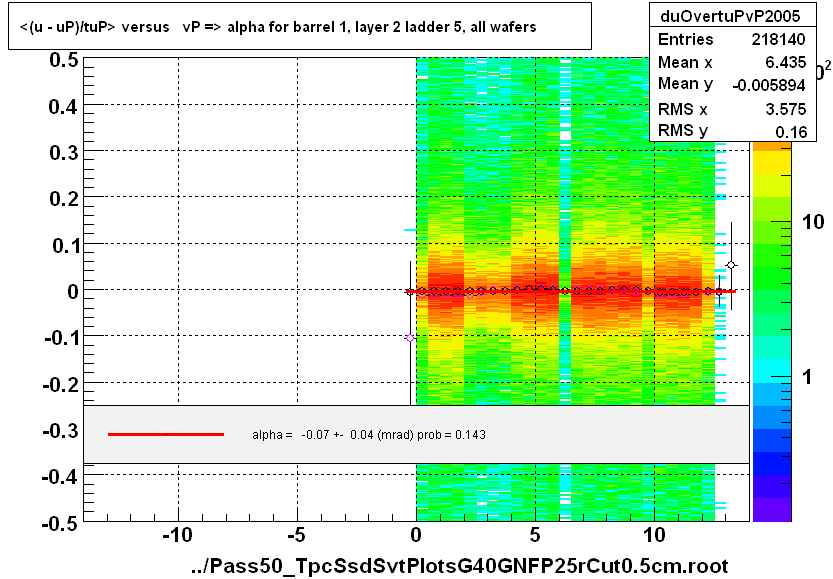Click y-axis label 0.2
This screenshot has height=579, width=833.
64,199
